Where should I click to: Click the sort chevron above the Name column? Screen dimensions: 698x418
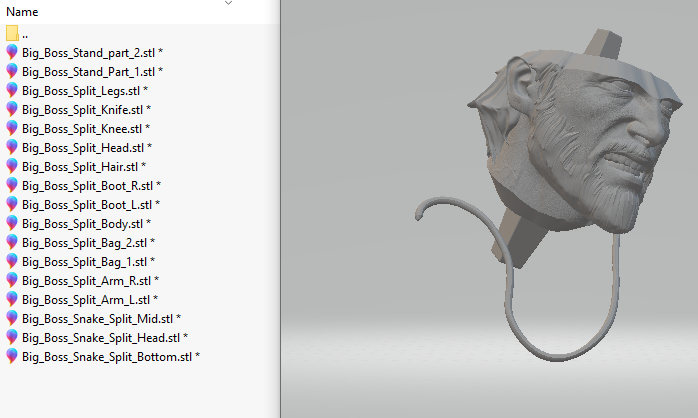[228, 3]
